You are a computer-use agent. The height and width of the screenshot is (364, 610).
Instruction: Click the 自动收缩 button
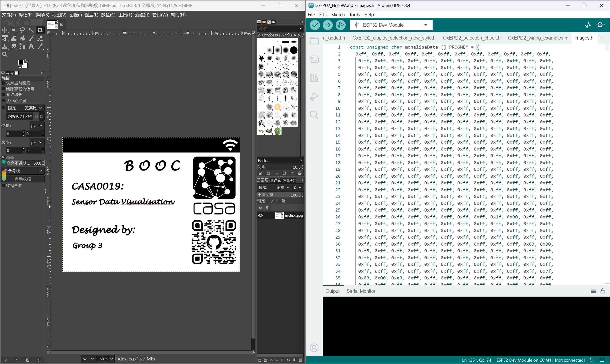23,179
